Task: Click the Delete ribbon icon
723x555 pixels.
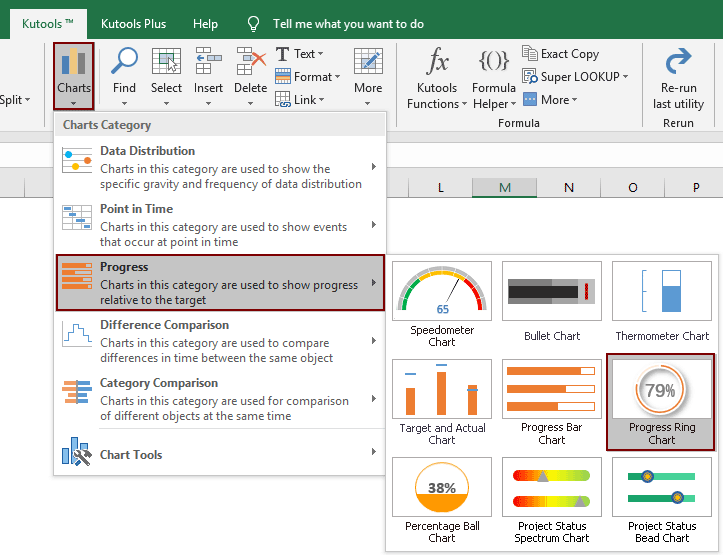Action: pos(250,73)
